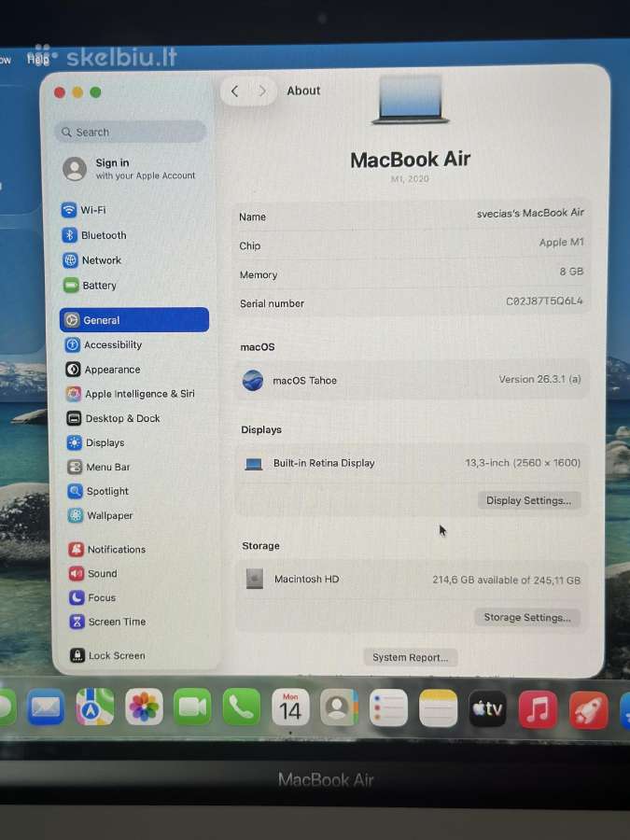This screenshot has width=630, height=840.
Task: Open Spotlight settings
Action: pos(98,491)
